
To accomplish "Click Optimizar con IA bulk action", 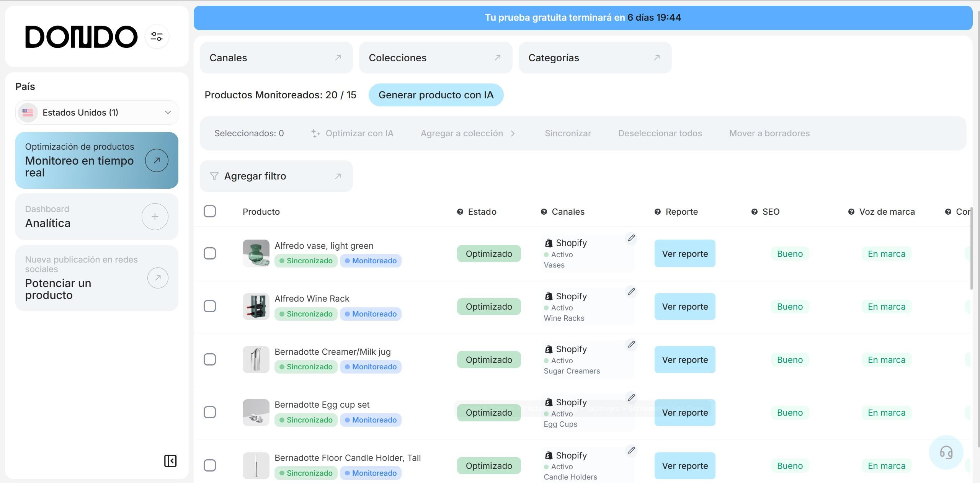I will coord(352,133).
